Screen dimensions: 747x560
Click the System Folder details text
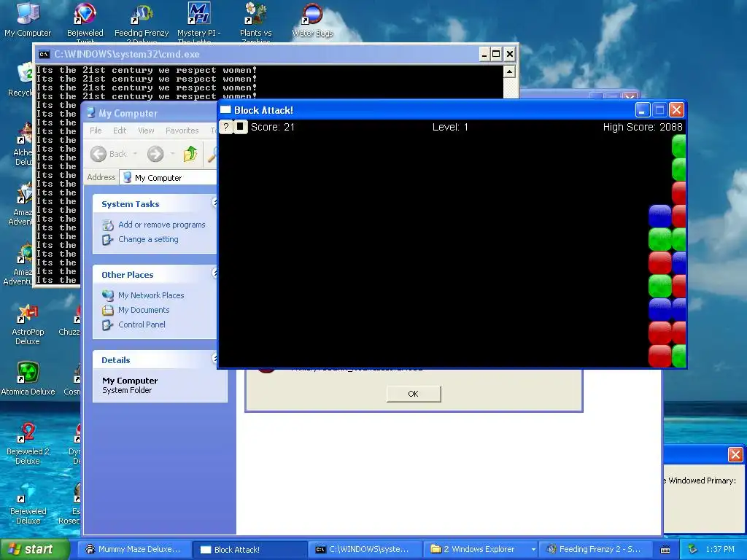[127, 391]
